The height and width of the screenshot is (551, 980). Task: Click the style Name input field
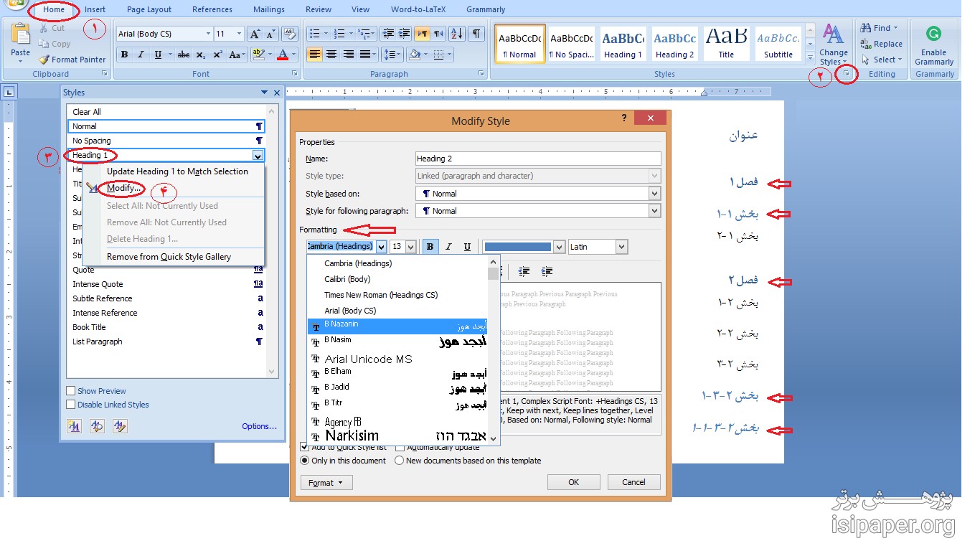[x=538, y=159]
